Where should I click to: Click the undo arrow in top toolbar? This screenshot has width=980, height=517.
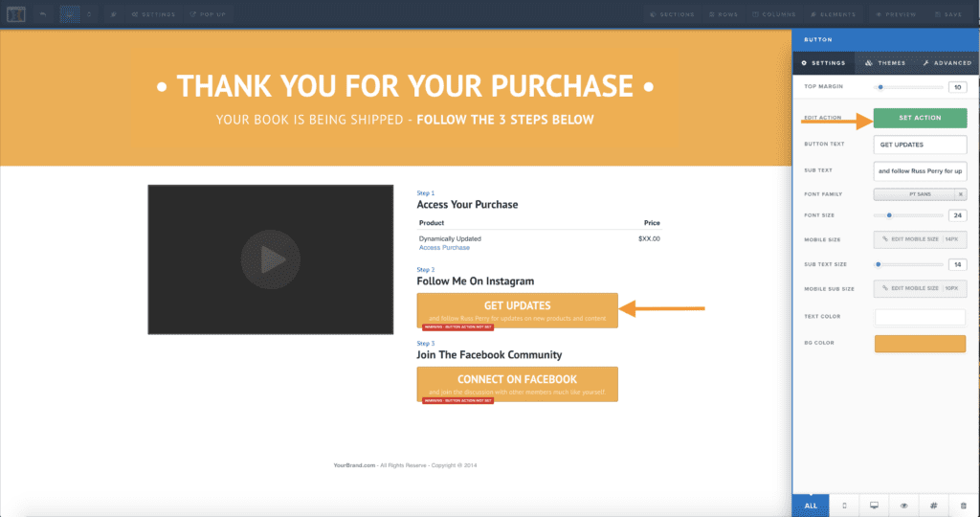click(43, 14)
